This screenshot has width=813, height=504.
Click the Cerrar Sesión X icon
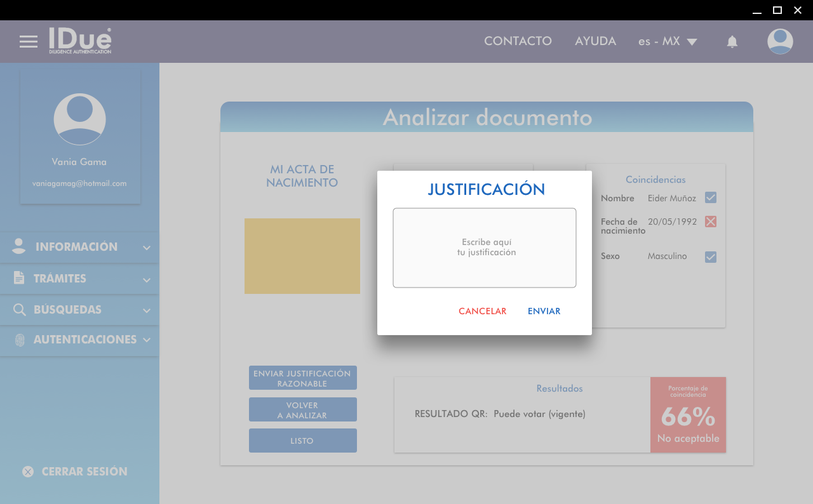tap(28, 472)
